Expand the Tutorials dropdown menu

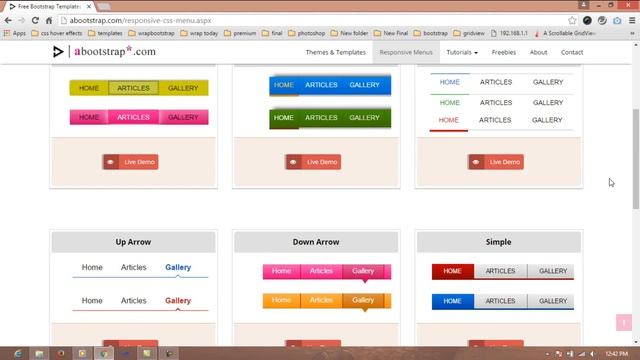462,52
